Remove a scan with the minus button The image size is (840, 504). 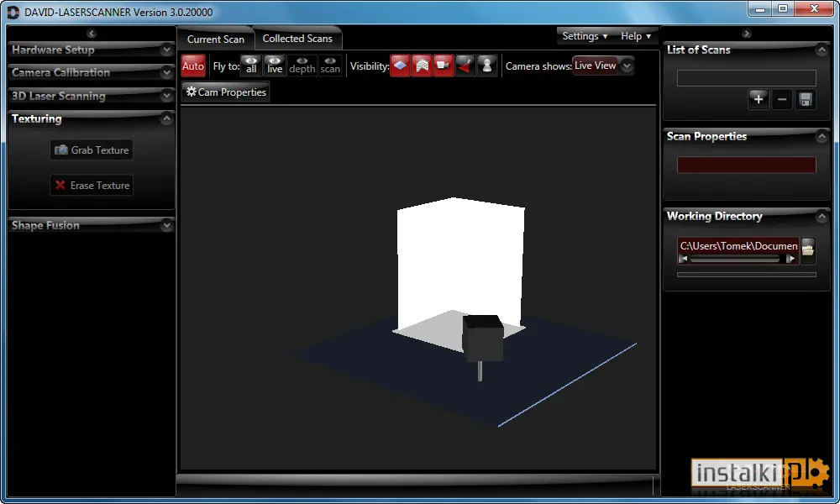coord(781,99)
